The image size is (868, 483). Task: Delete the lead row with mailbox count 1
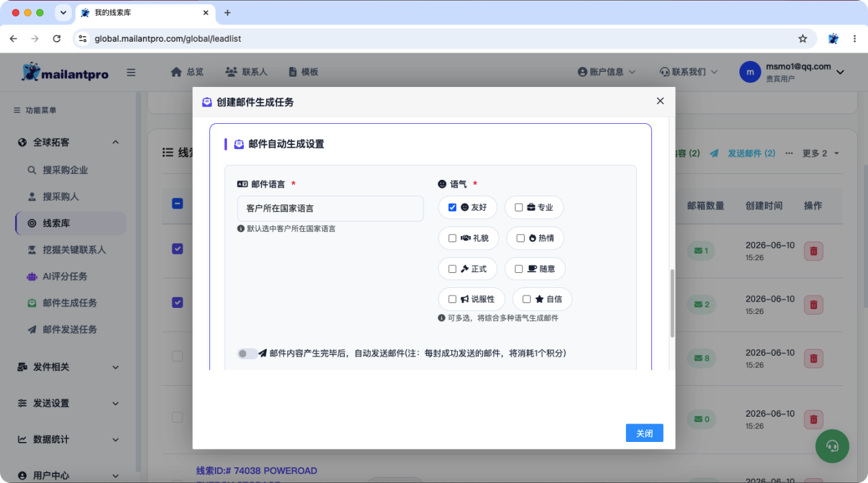(813, 251)
